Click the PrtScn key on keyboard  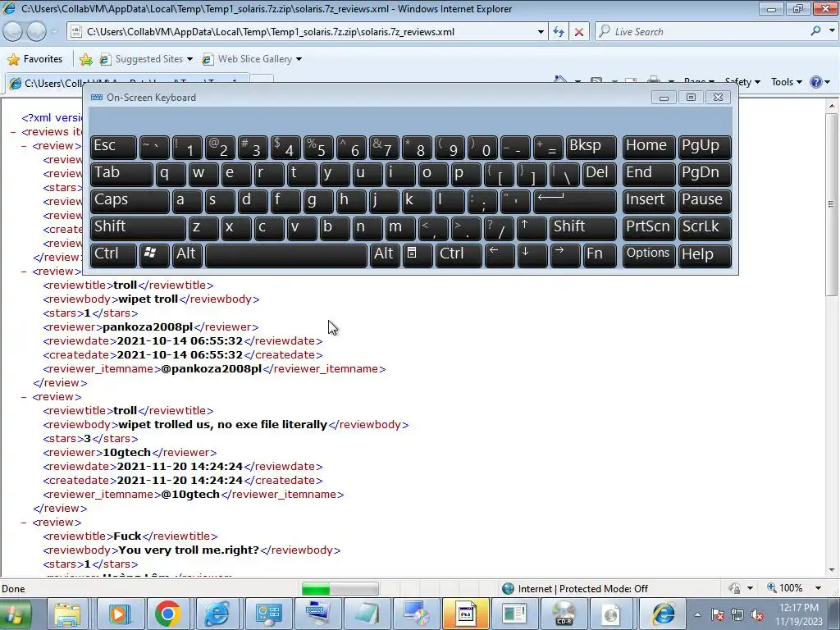[x=648, y=228]
